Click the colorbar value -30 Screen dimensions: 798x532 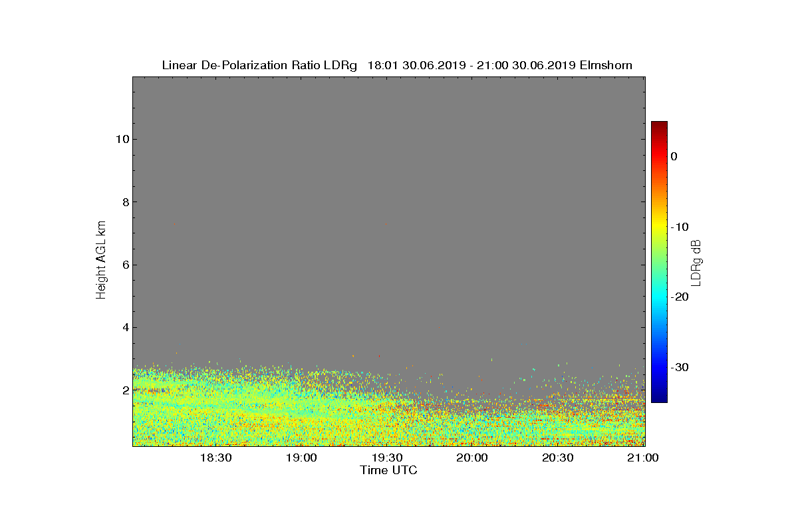[679, 367]
